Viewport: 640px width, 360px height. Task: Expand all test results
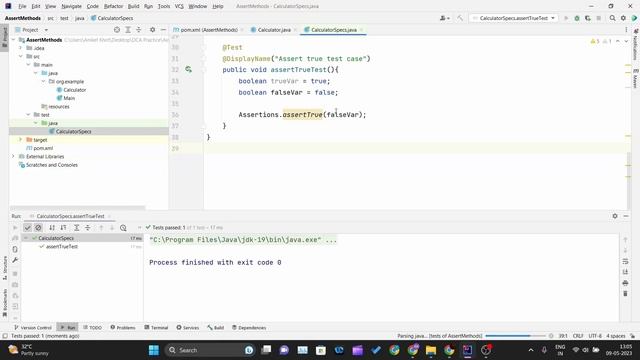pos(76,228)
